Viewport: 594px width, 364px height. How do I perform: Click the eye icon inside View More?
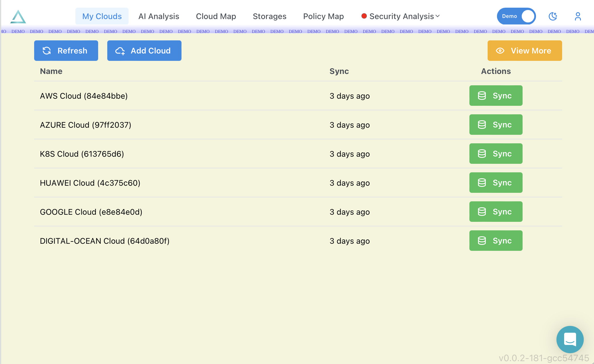(x=500, y=51)
